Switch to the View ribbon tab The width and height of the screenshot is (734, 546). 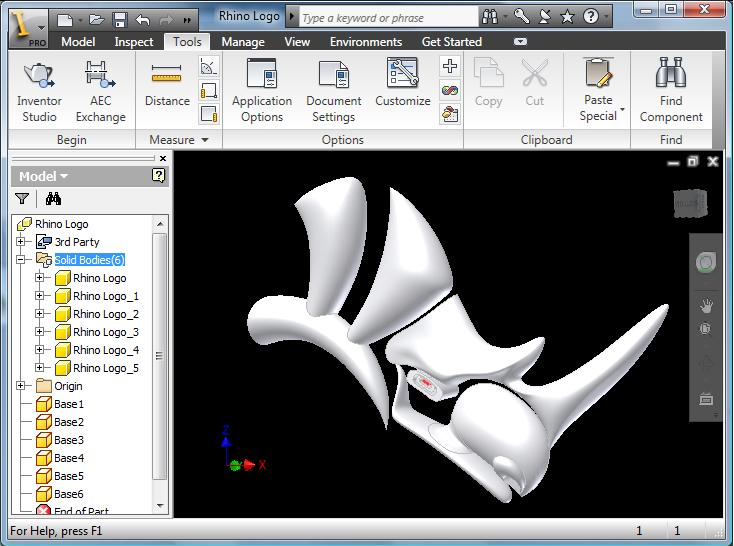pos(297,42)
